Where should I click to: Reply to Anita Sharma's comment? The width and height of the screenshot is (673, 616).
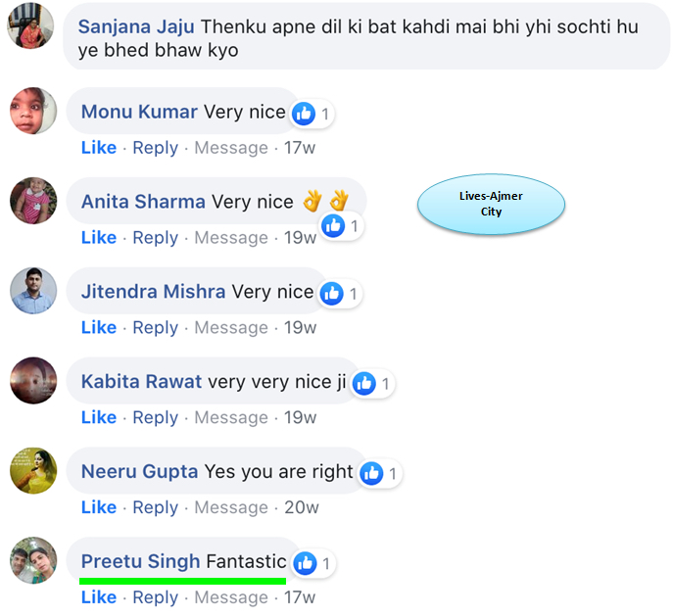click(x=156, y=238)
